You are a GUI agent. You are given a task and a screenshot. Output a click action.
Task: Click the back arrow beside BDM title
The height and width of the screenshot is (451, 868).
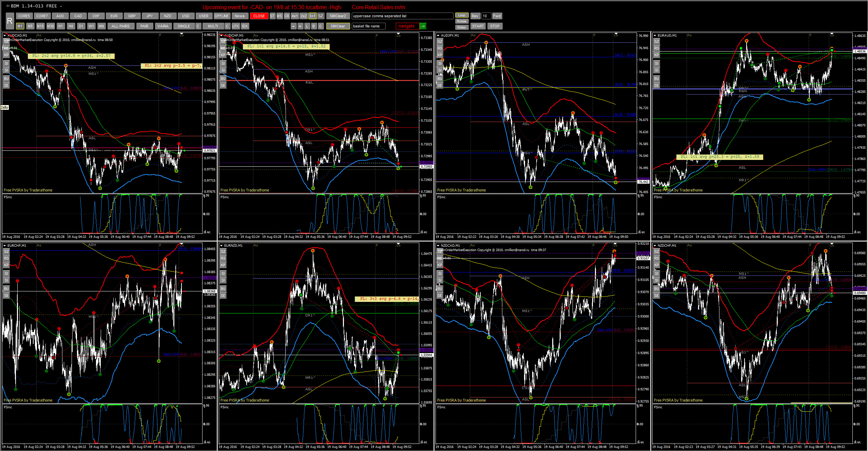8,6
